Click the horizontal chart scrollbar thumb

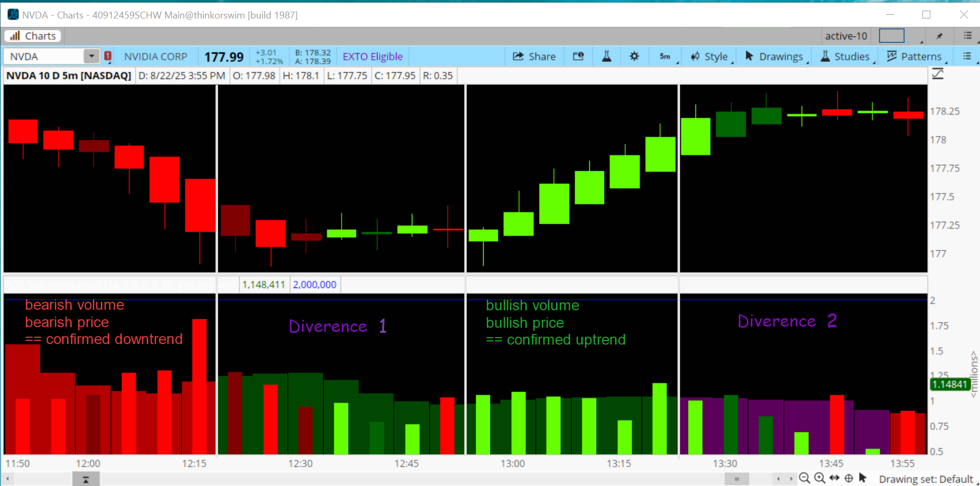pyautogui.click(x=736, y=479)
